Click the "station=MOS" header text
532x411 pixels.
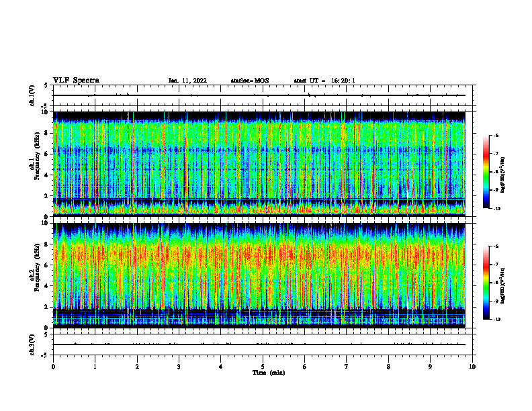point(250,81)
